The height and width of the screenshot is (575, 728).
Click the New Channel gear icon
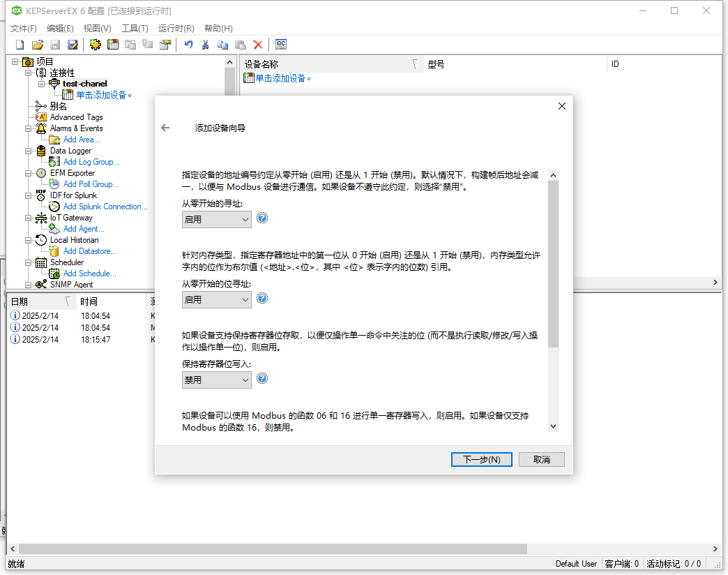coord(95,45)
